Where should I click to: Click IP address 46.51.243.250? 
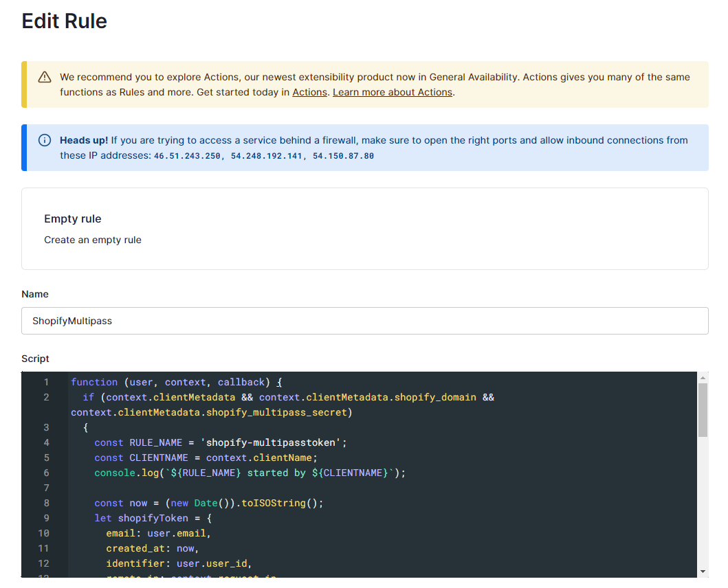(x=187, y=156)
